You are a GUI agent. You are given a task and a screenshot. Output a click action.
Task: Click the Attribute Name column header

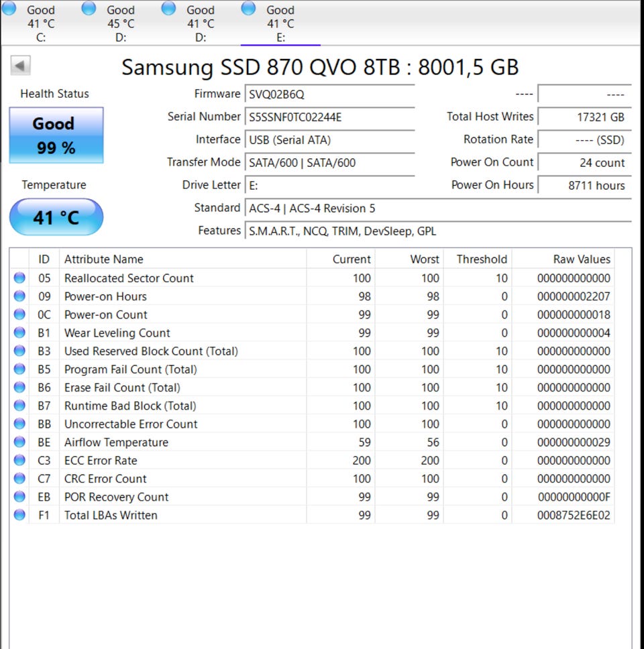[104, 259]
